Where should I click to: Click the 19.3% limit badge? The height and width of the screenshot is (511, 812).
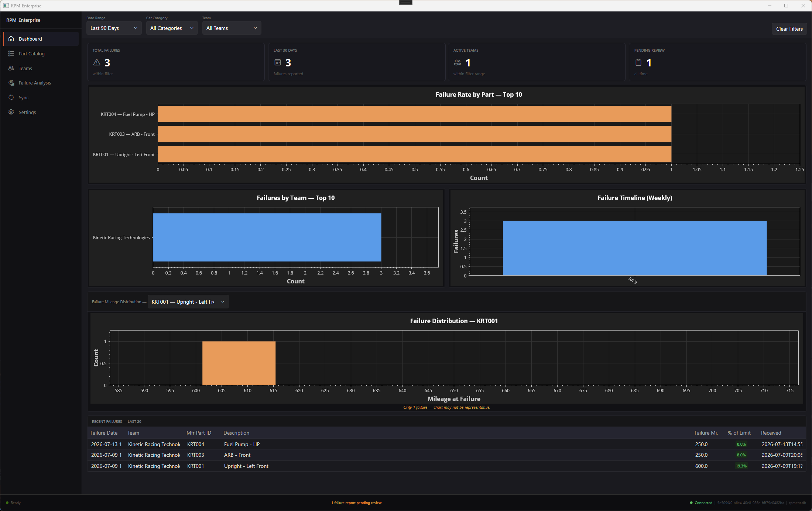pos(741,466)
